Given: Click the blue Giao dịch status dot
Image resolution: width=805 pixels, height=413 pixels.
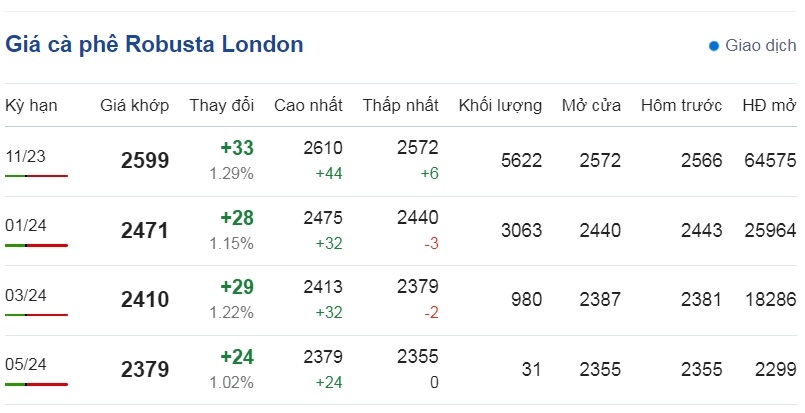Looking at the screenshot, I should tap(713, 46).
